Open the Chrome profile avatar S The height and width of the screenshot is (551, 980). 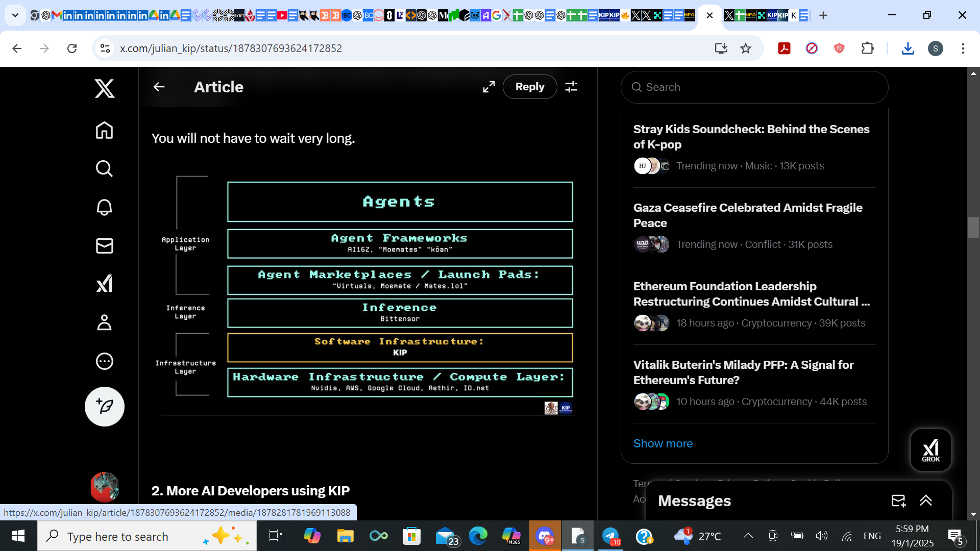pos(935,48)
